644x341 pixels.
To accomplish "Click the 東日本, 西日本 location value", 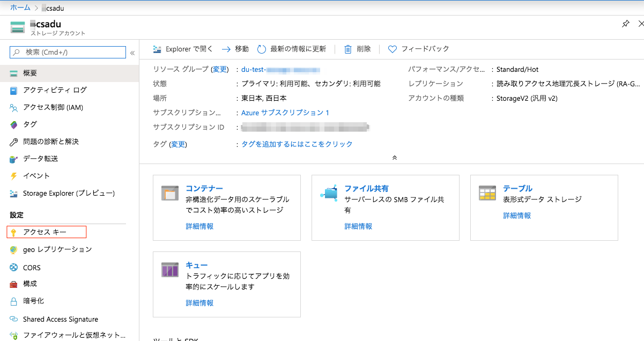I will 264,99.
